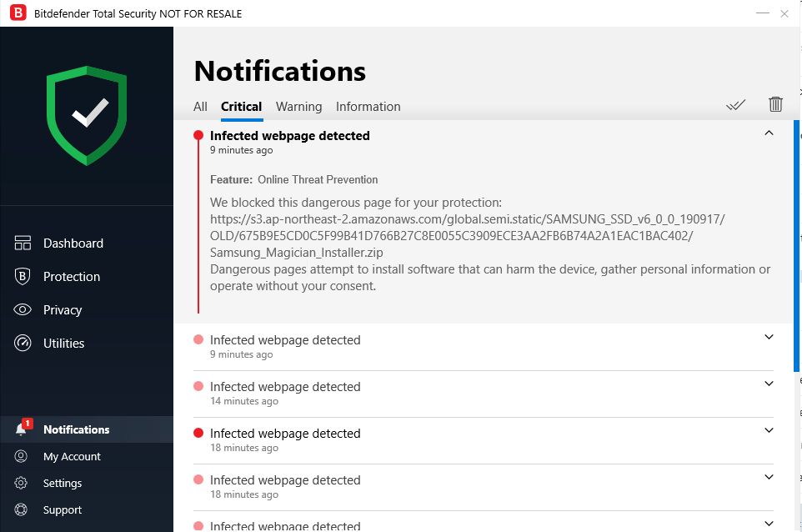Mark all notifications as read

735,105
